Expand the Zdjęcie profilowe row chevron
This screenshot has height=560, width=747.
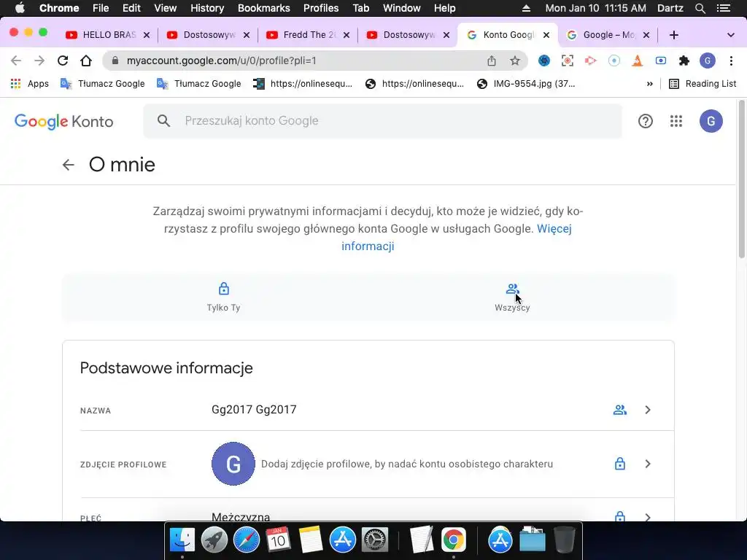click(648, 463)
